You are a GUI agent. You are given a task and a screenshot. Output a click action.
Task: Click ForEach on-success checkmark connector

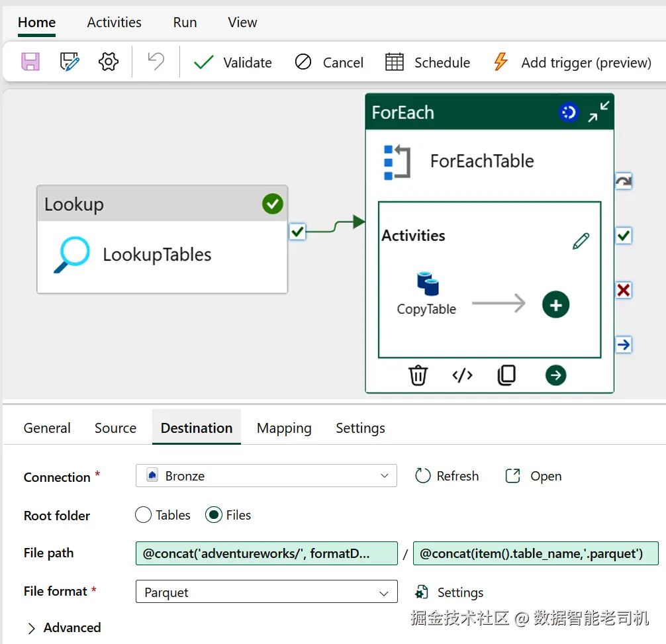624,236
